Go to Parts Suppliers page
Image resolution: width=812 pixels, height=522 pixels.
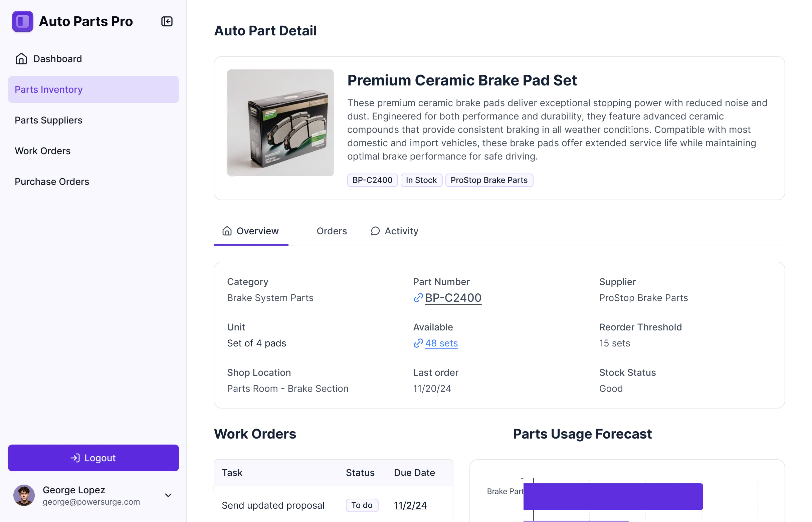pos(48,120)
